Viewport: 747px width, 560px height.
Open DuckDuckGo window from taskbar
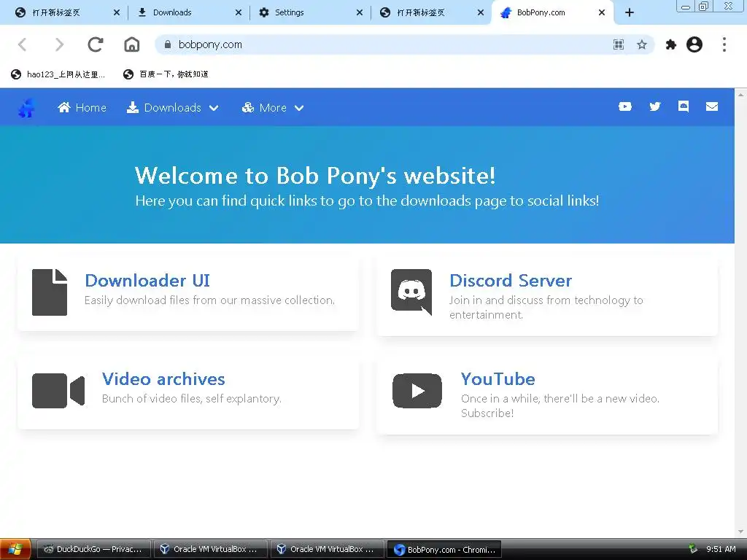coord(93,550)
